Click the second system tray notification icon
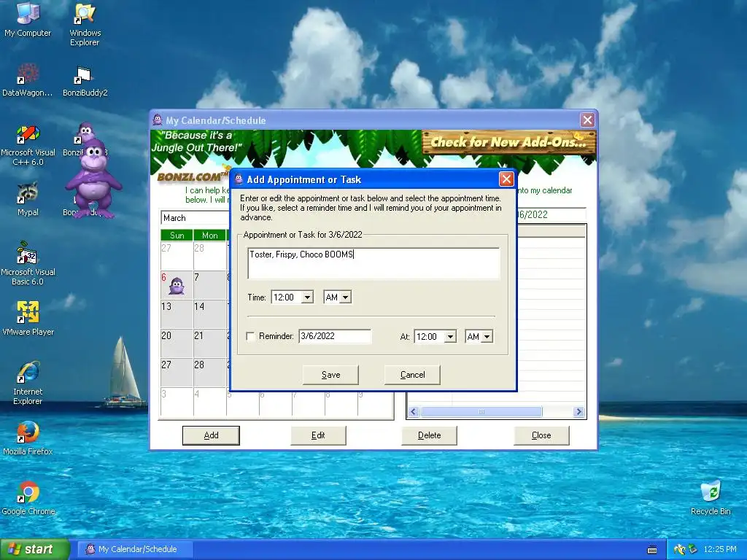Image resolution: width=747 pixels, height=560 pixels. tap(693, 549)
